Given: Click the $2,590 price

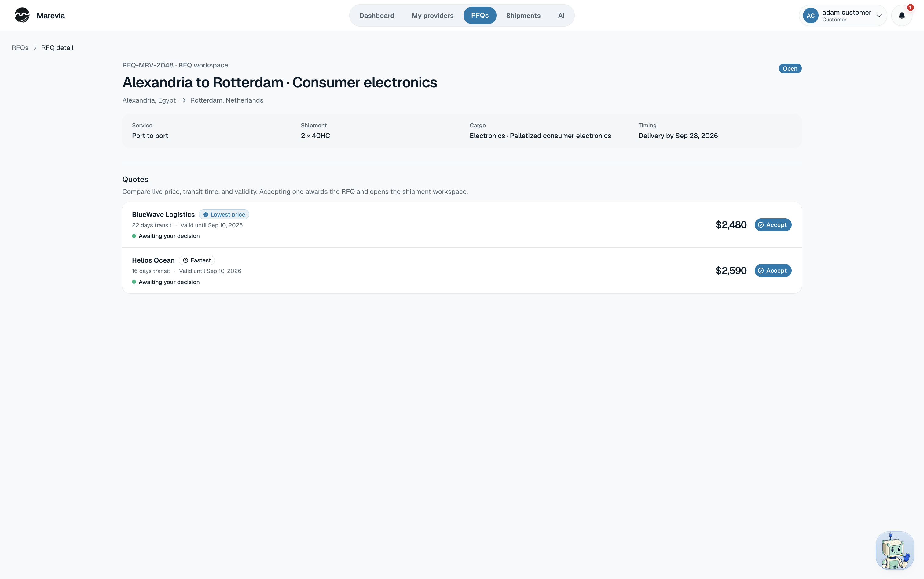Looking at the screenshot, I should point(731,271).
